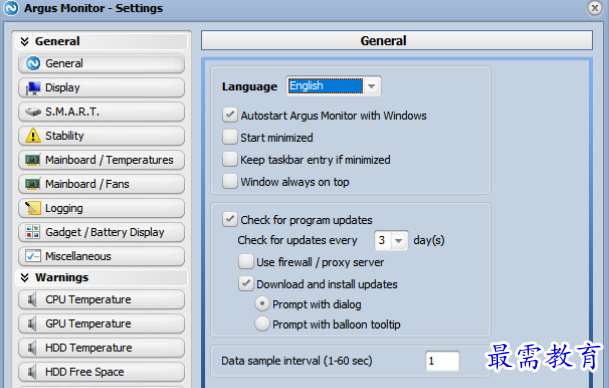Select Mainboard / Fans settings
Viewport: 609px width, 388px height.
click(x=101, y=184)
